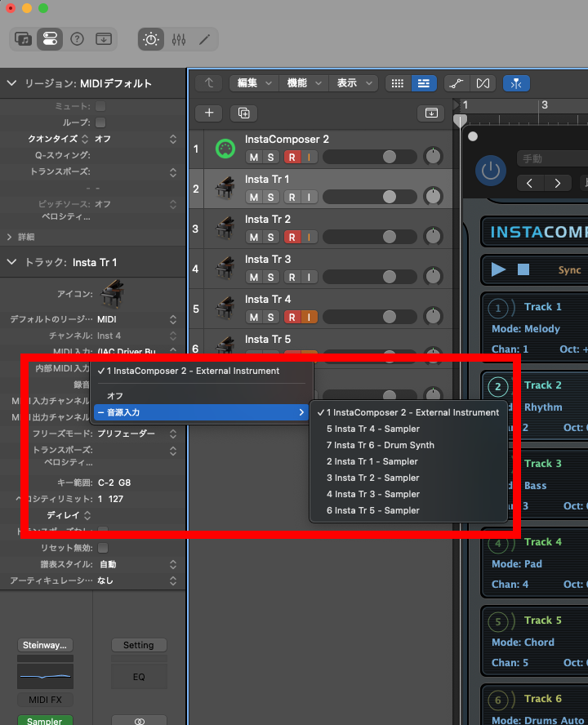Click the InstaComposer 2 green MIDI icon
588x725 pixels.
click(x=225, y=149)
